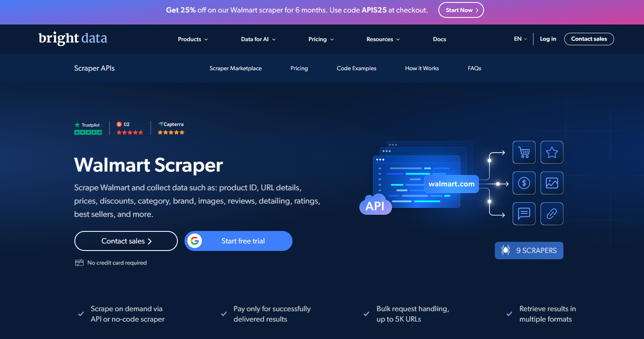Image resolution: width=644 pixels, height=339 pixels.
Task: Click the dollar sign icon
Action: [x=524, y=183]
